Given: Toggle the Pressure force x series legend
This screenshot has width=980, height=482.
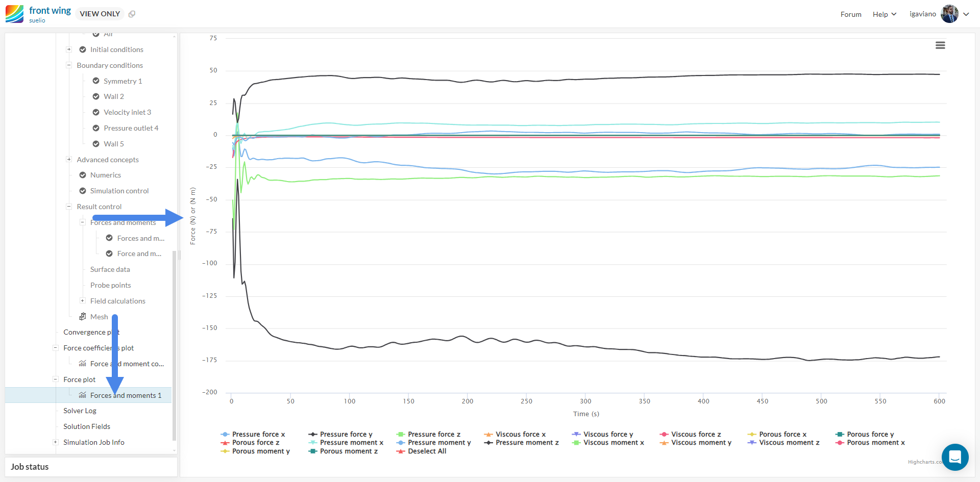Looking at the screenshot, I should [258, 435].
